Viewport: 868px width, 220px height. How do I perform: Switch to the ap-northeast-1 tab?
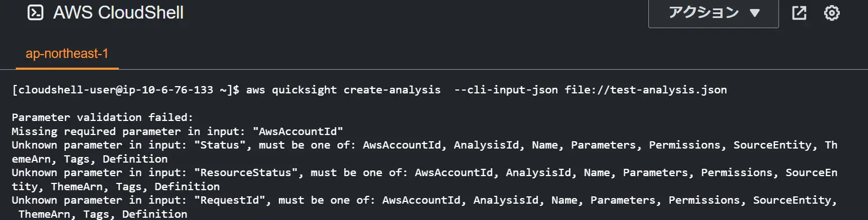pos(67,54)
